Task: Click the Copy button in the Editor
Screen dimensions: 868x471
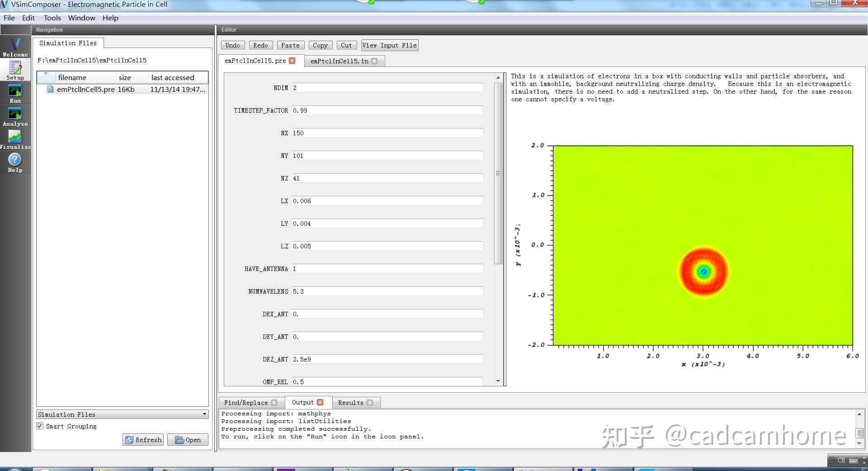Action: 320,45
